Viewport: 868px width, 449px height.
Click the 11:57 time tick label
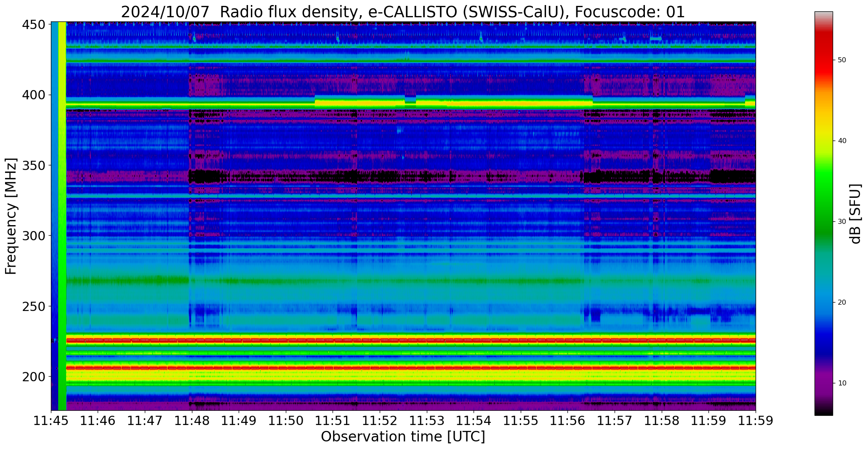pos(615,421)
